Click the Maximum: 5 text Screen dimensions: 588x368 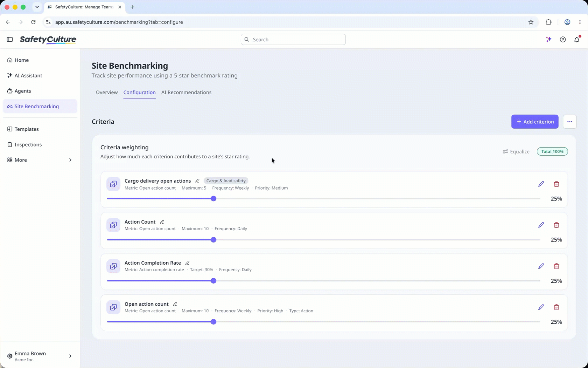click(x=194, y=188)
